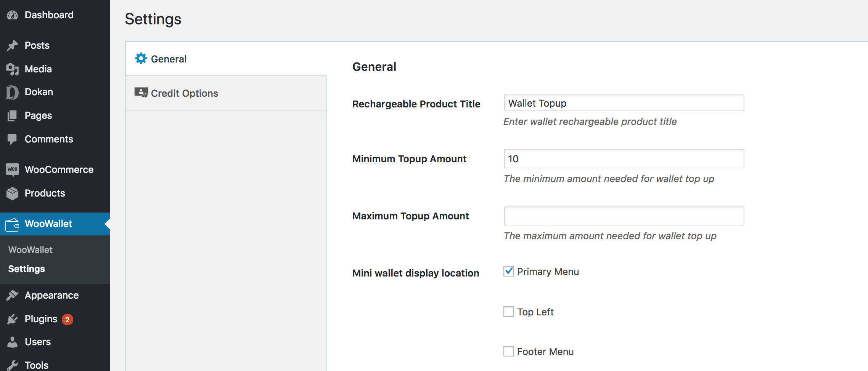Open the Tools menu
This screenshot has height=371, width=868.
click(x=55, y=365)
